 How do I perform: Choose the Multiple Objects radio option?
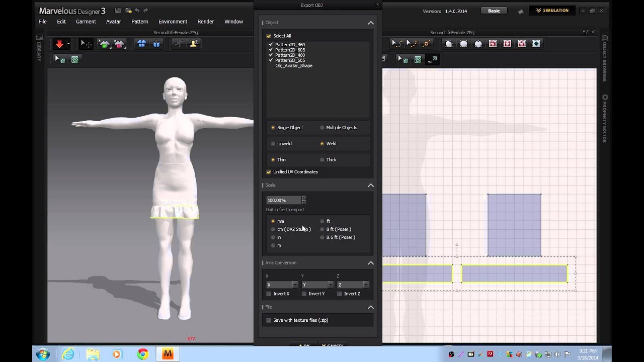coord(322,128)
